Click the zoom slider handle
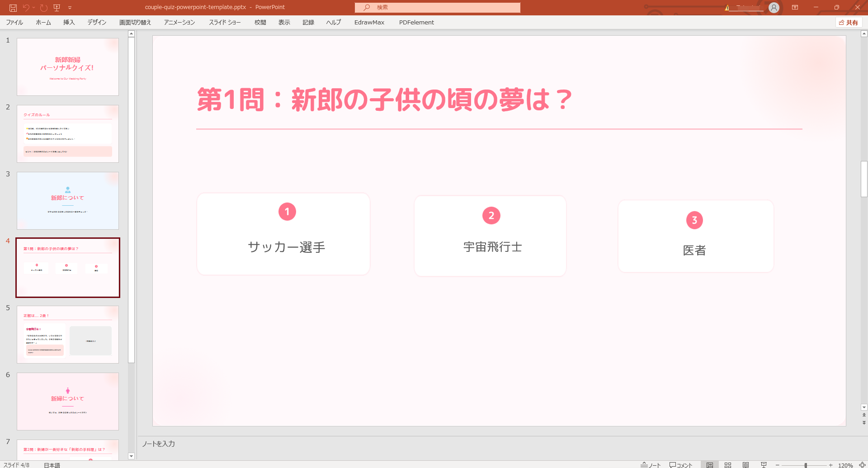 pos(806,465)
